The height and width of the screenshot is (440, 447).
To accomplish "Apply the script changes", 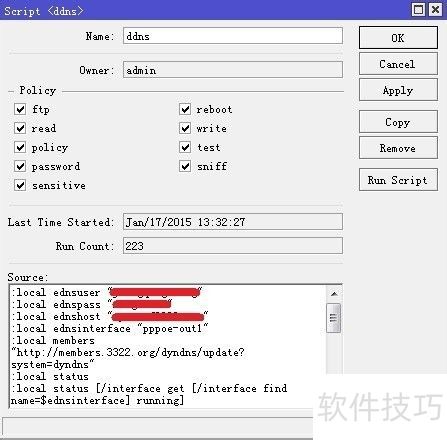I will pyautogui.click(x=398, y=90).
